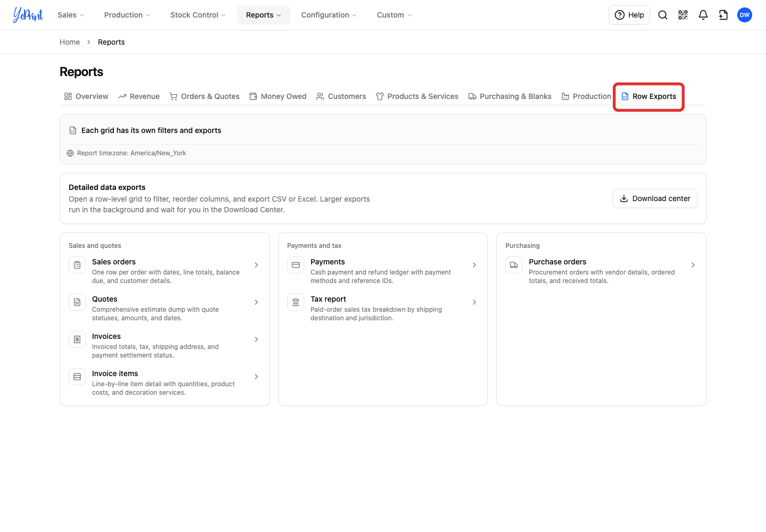The height and width of the screenshot is (532, 766).
Task: Switch to the Revenue tab
Action: [x=139, y=96]
